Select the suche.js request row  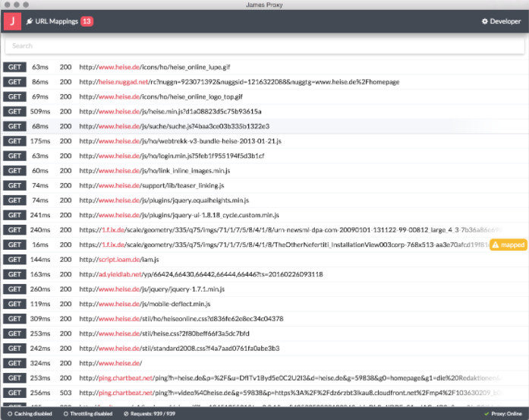(264, 126)
